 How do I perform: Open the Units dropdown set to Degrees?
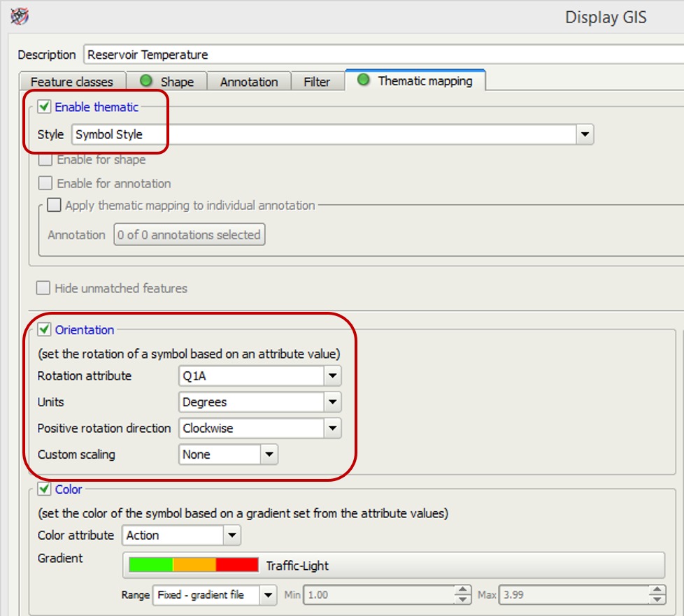pyautogui.click(x=332, y=402)
